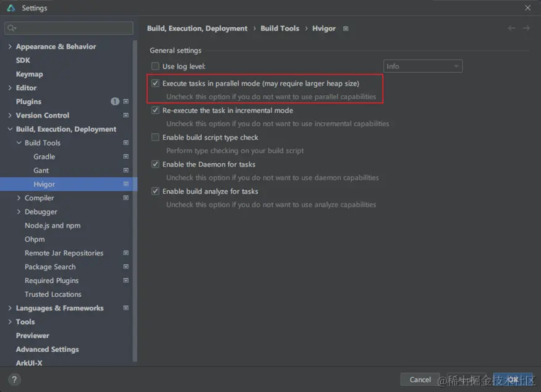Expand the Tools chevron
Image resolution: width=541 pixels, height=392 pixels.
tap(10, 322)
